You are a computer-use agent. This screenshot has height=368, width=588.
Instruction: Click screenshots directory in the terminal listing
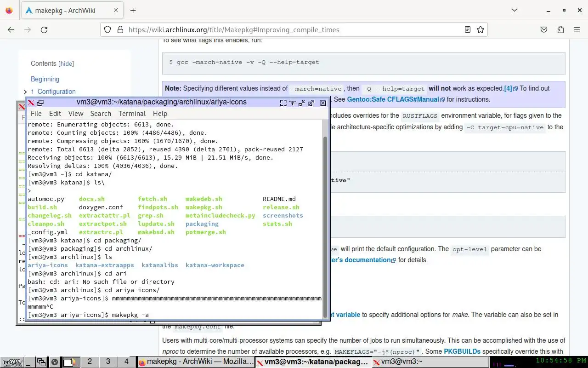point(283,216)
